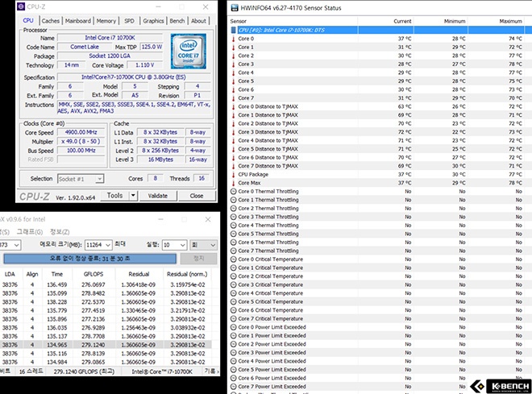The width and height of the screenshot is (532, 394).
Task: Click the Maximum column header in HWiNFO64
Action: tap(497, 21)
